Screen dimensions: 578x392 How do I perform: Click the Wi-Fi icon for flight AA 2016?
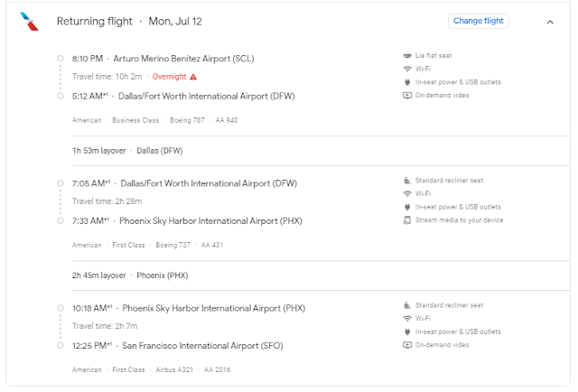tap(407, 319)
